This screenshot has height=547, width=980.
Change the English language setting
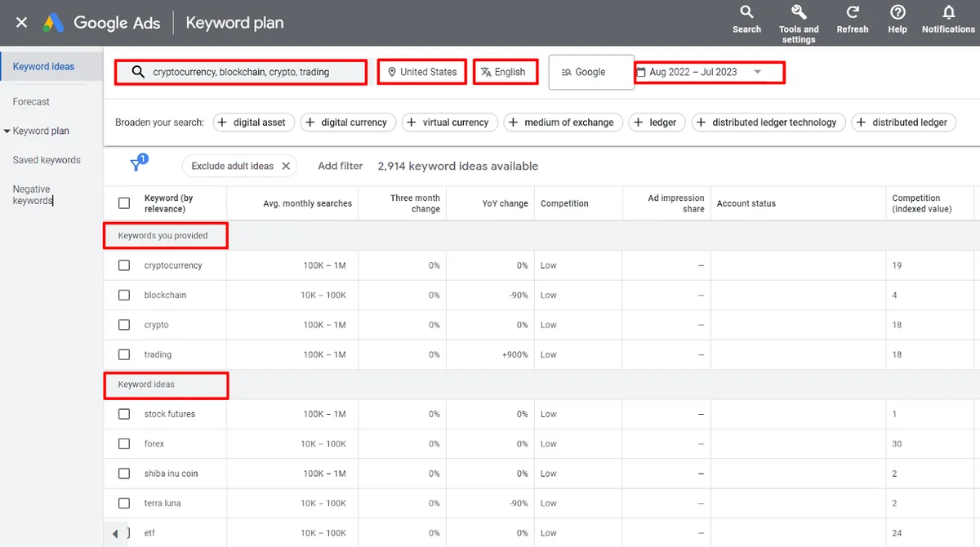pyautogui.click(x=505, y=72)
